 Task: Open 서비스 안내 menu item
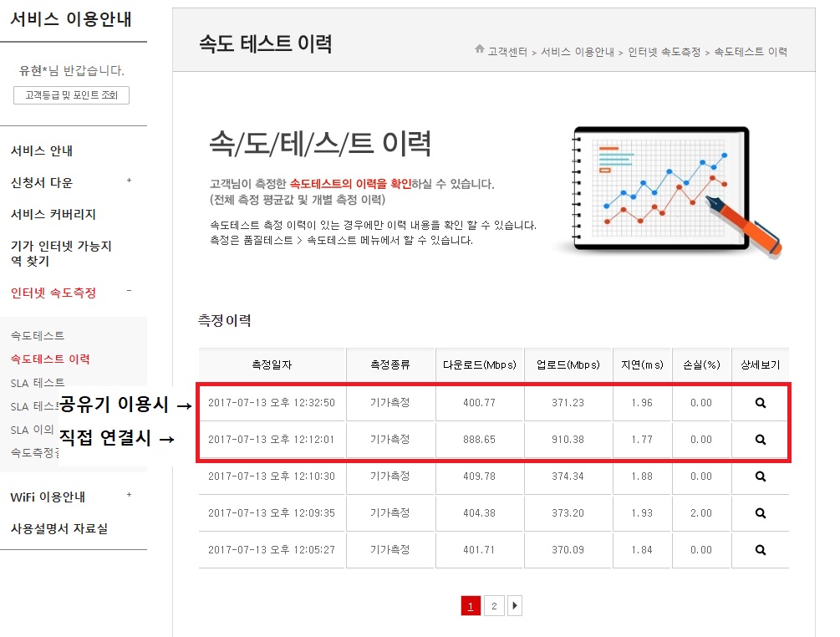pos(42,150)
